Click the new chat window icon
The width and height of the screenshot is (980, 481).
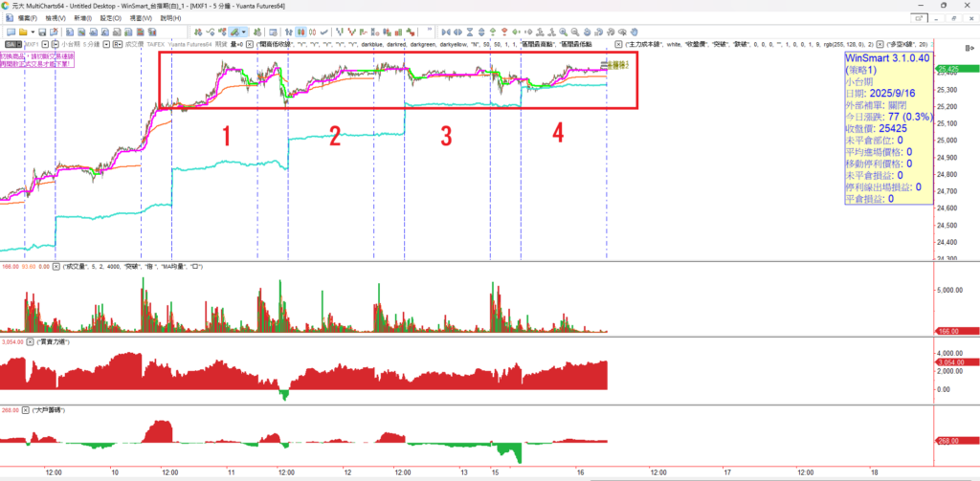9,32
